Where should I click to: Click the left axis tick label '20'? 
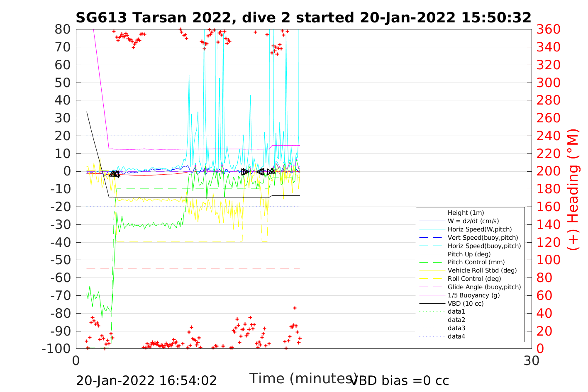click(63, 136)
